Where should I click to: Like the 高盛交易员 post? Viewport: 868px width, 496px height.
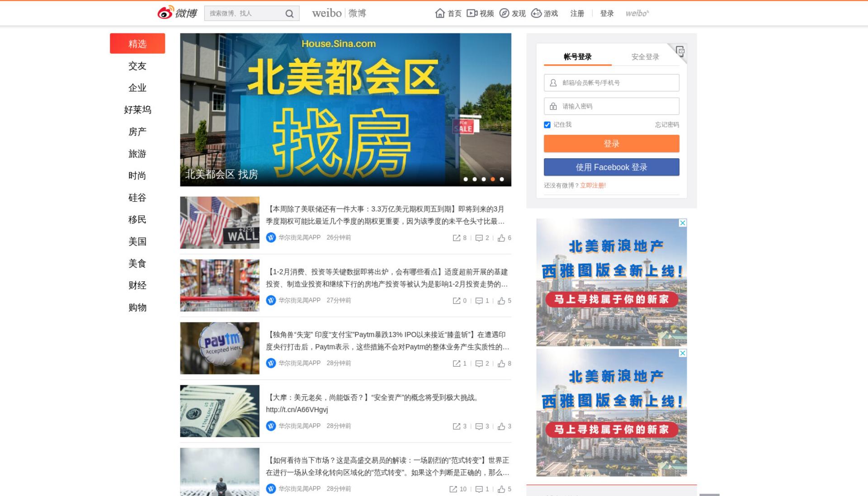click(x=505, y=489)
